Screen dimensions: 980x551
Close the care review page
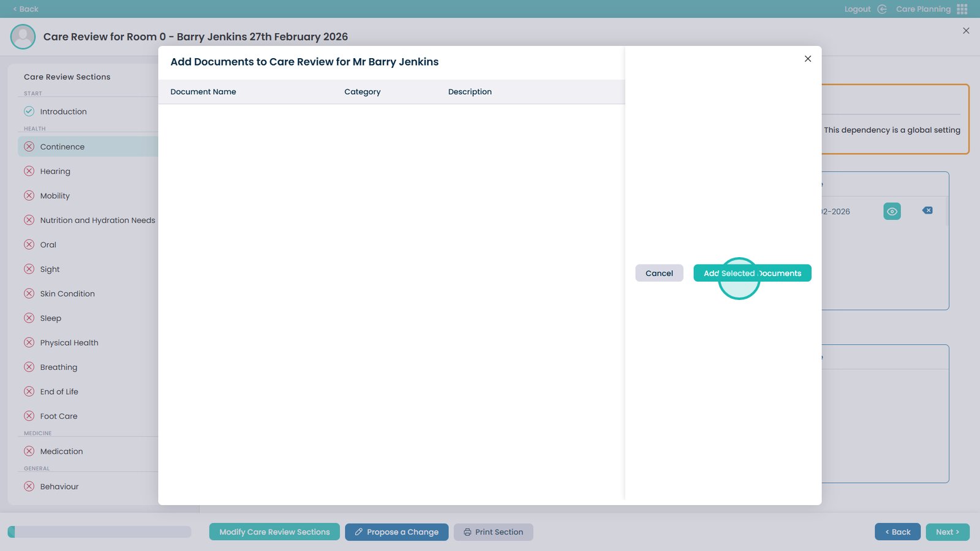pos(966,31)
